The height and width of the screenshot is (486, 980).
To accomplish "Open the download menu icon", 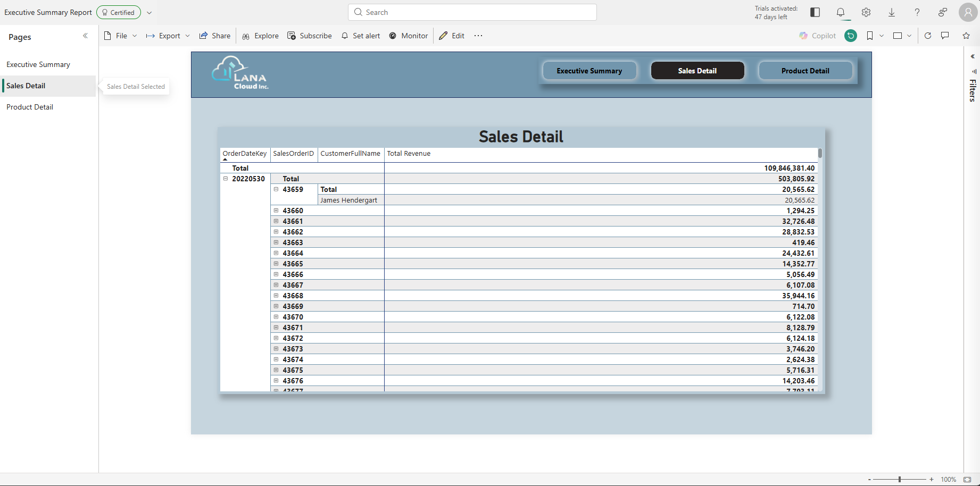I will (892, 12).
